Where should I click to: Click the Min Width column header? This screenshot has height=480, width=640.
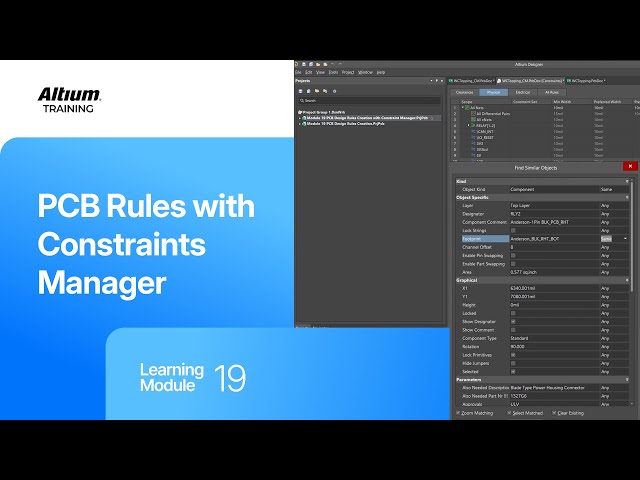(562, 102)
